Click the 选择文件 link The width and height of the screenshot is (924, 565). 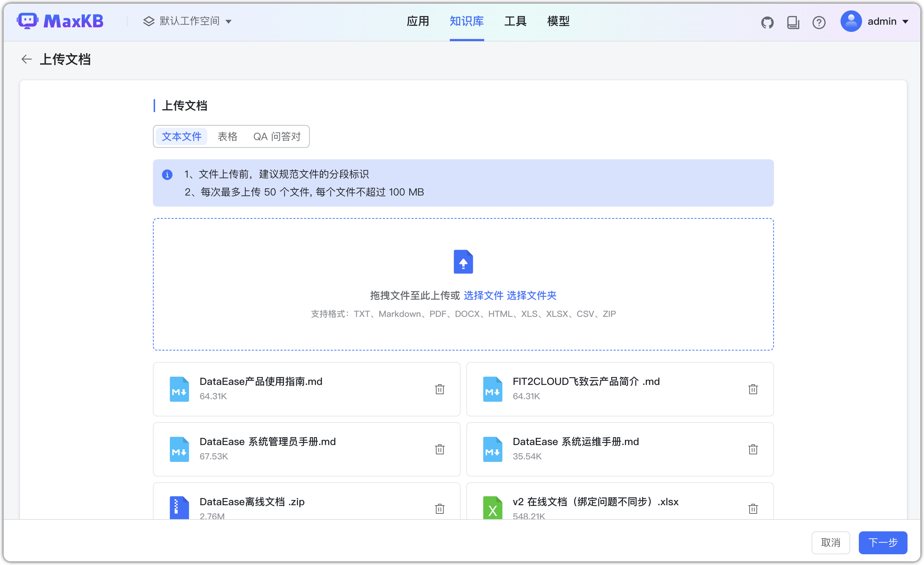click(x=483, y=295)
